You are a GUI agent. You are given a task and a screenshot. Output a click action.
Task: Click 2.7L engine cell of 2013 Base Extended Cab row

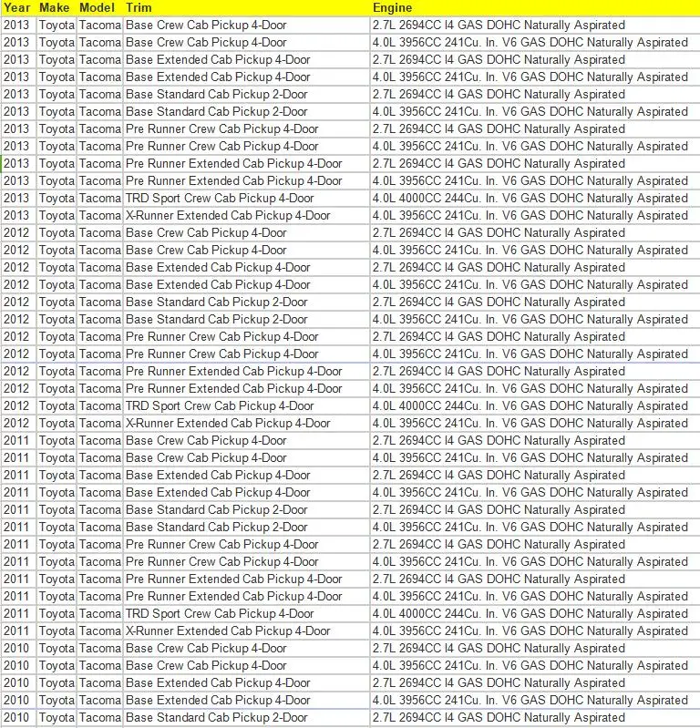pyautogui.click(x=535, y=59)
